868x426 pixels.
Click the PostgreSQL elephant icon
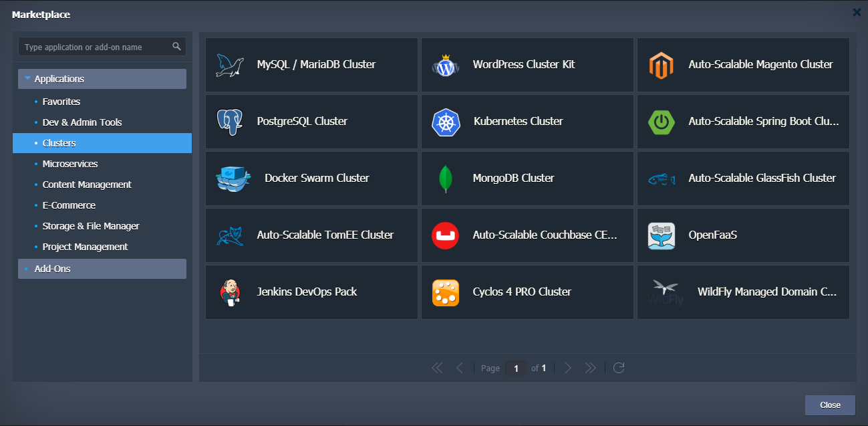pos(230,122)
